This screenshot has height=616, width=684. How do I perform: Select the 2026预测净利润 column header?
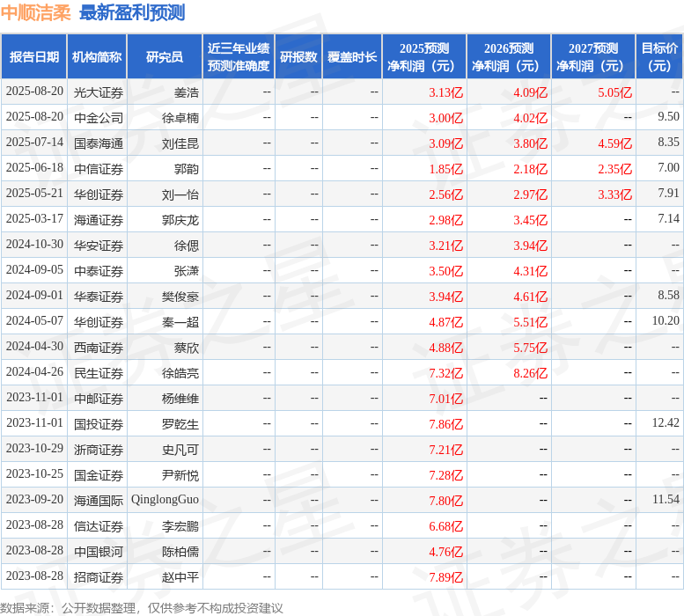pos(509,56)
